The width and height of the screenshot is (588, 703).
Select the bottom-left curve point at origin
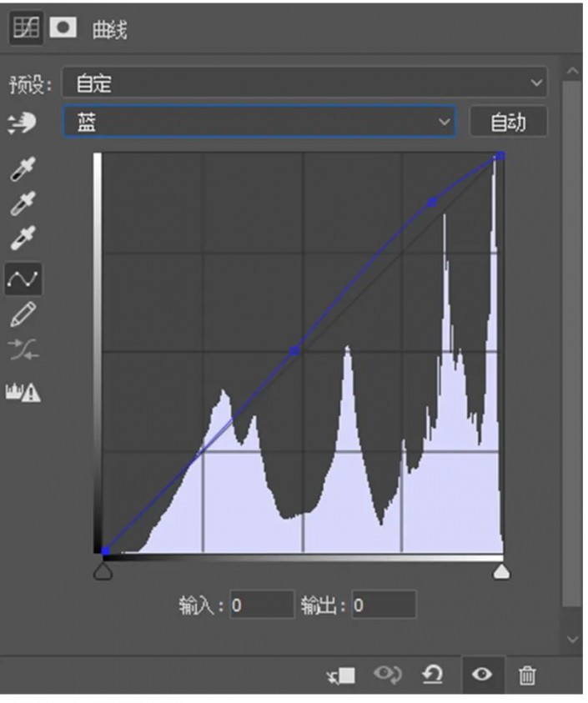click(105, 551)
